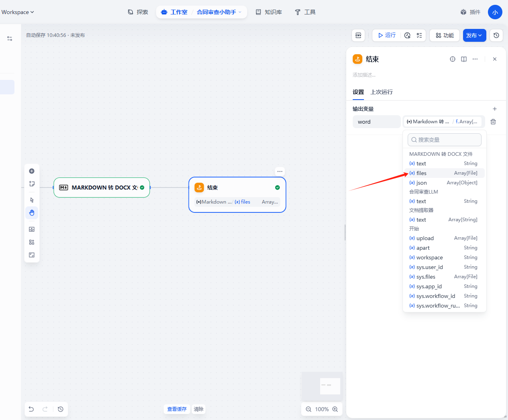Run the workflow with 运行

[x=387, y=35]
